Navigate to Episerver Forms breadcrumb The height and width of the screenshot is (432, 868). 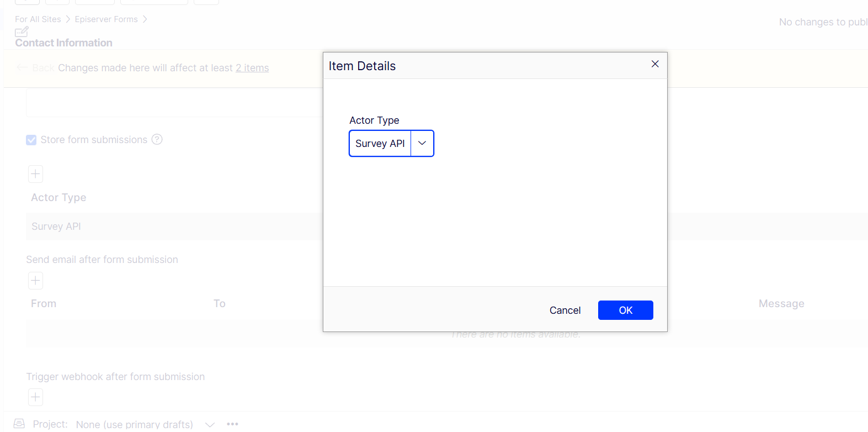[x=106, y=19]
